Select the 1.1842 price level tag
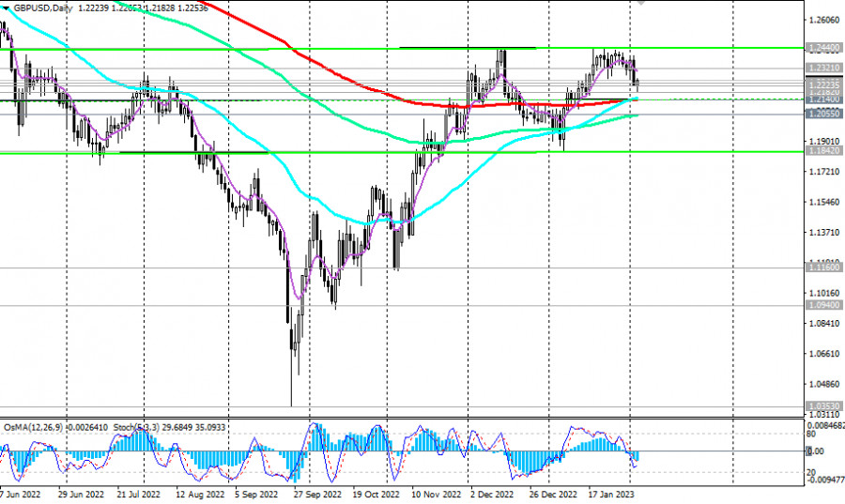The width and height of the screenshot is (845, 504). (x=822, y=151)
